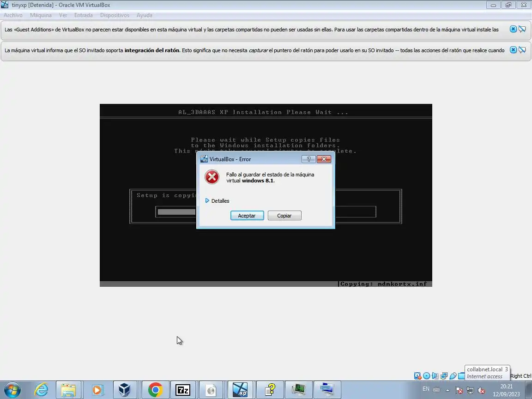Dismiss the mouse integration notification
This screenshot has width=532, height=399.
coord(514,50)
